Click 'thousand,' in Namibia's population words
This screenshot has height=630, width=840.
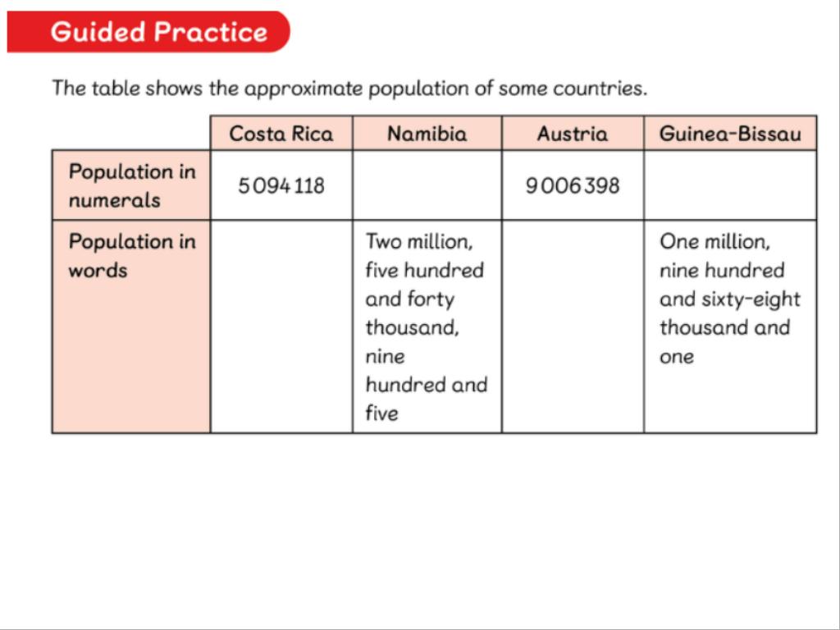pos(412,328)
